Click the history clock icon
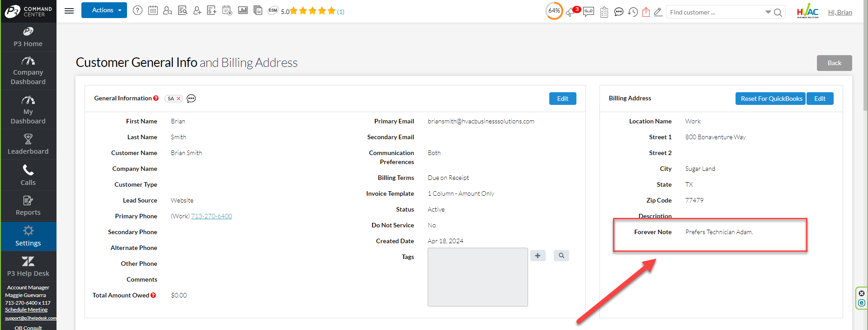The image size is (868, 330). coord(633,12)
